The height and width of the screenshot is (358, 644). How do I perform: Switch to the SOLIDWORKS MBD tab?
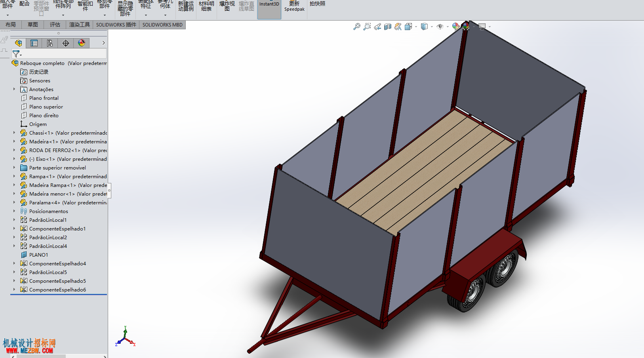[162, 25]
